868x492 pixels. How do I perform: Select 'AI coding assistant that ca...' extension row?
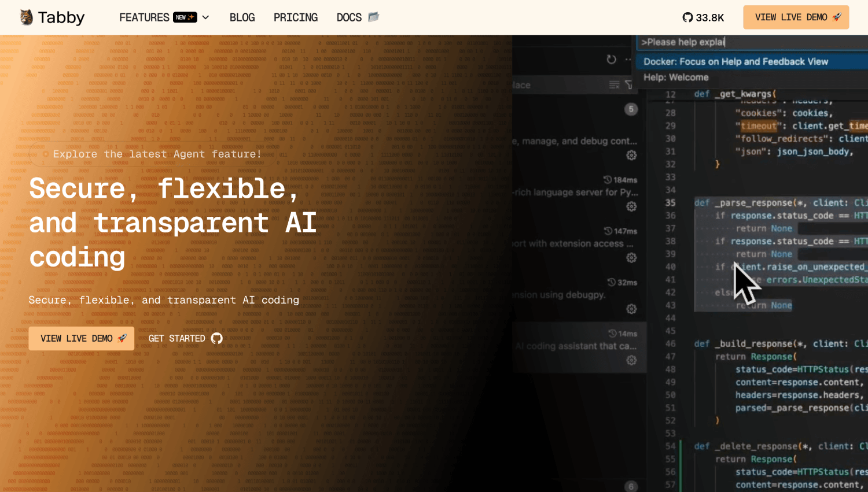point(579,347)
